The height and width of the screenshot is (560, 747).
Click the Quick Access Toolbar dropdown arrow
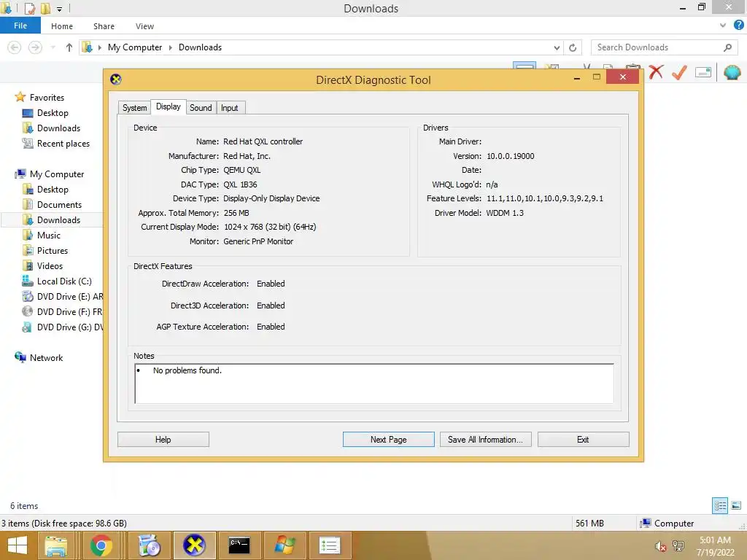click(60, 9)
